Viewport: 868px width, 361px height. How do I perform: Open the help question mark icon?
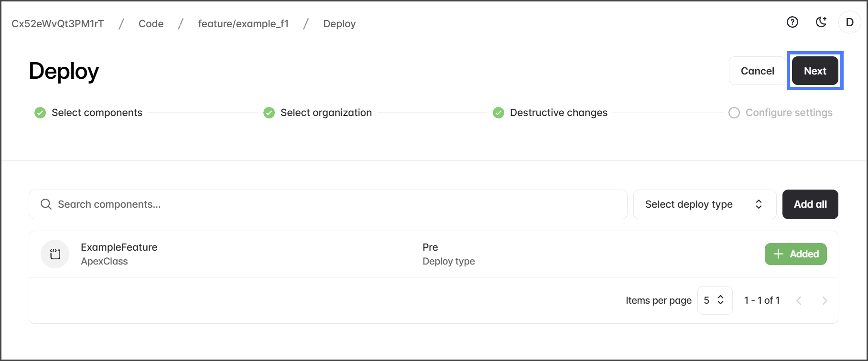tap(792, 22)
